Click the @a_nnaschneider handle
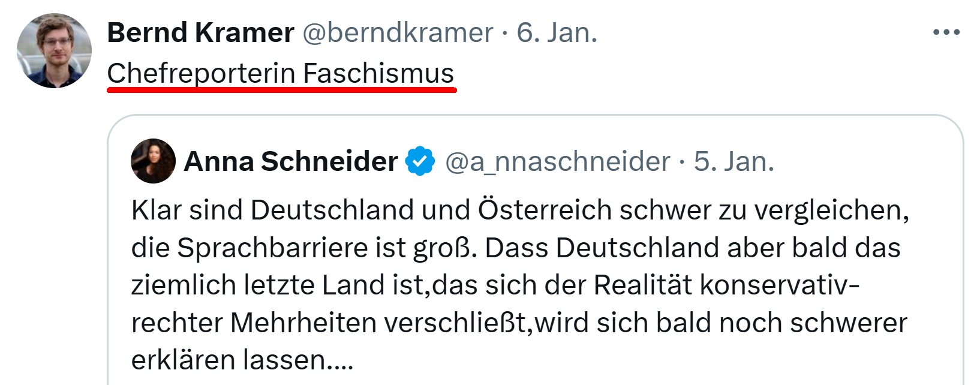980x385 pixels. click(x=557, y=161)
